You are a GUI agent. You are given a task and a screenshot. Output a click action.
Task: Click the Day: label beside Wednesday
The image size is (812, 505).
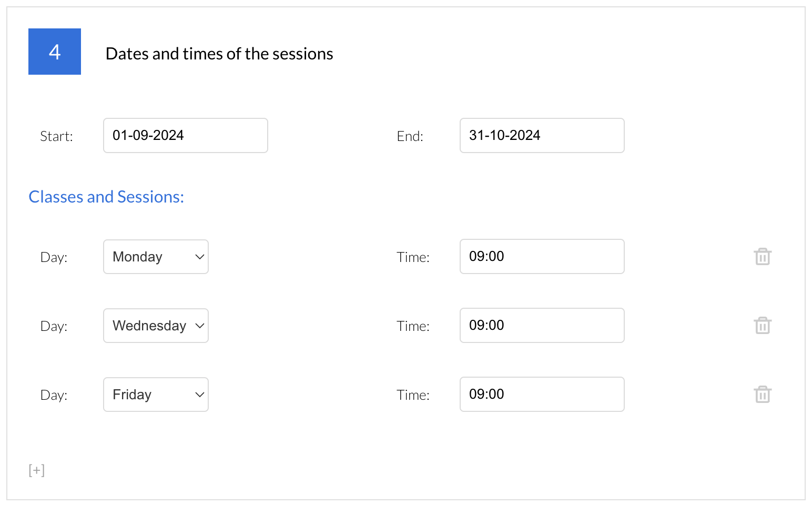[x=54, y=326]
